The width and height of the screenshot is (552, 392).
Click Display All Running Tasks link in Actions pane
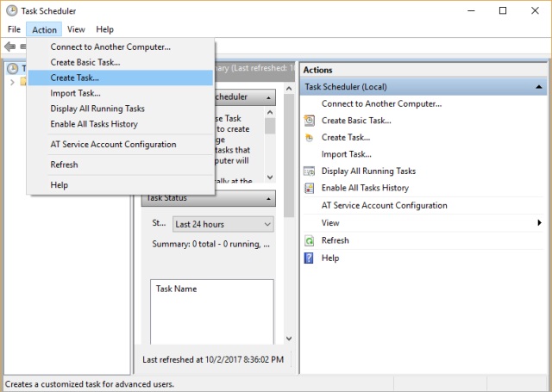(x=368, y=171)
